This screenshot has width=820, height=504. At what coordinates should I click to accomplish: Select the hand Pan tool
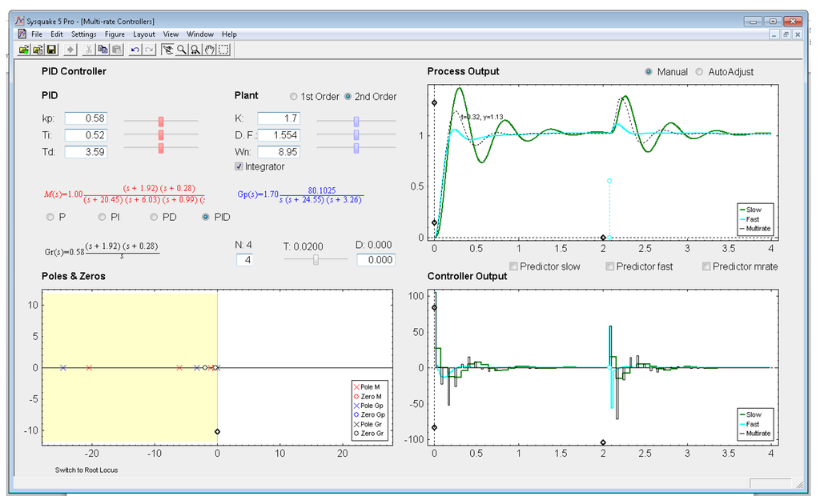[210, 50]
